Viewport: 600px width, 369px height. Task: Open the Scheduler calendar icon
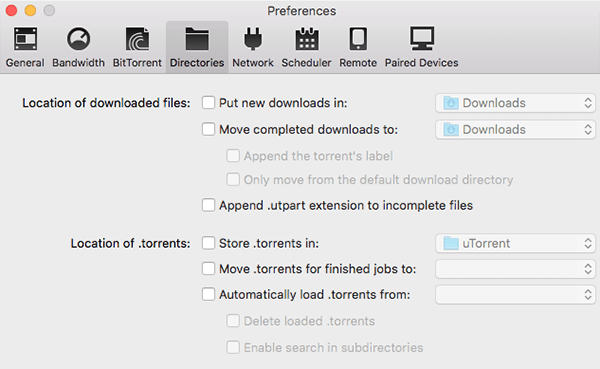[x=307, y=39]
